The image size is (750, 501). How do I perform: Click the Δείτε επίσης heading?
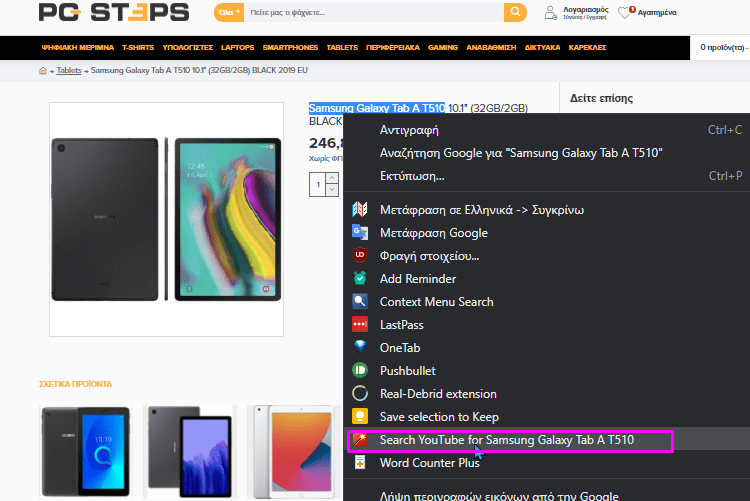pos(601,99)
